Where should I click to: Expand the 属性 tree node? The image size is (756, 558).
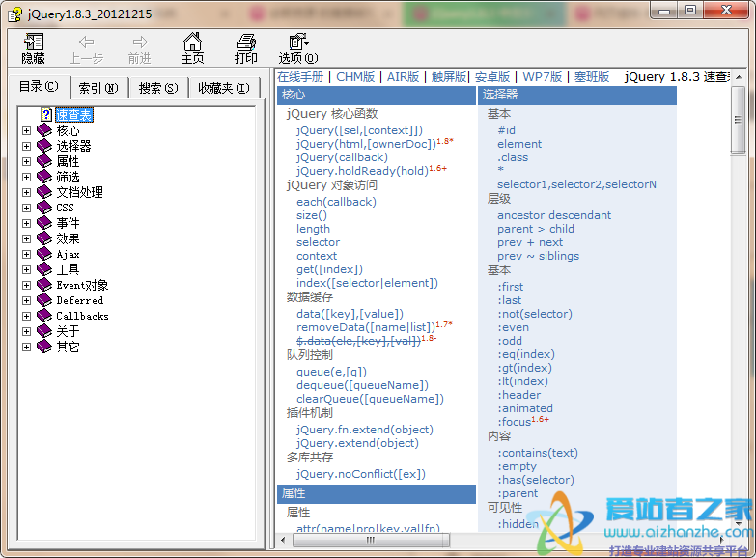click(26, 161)
